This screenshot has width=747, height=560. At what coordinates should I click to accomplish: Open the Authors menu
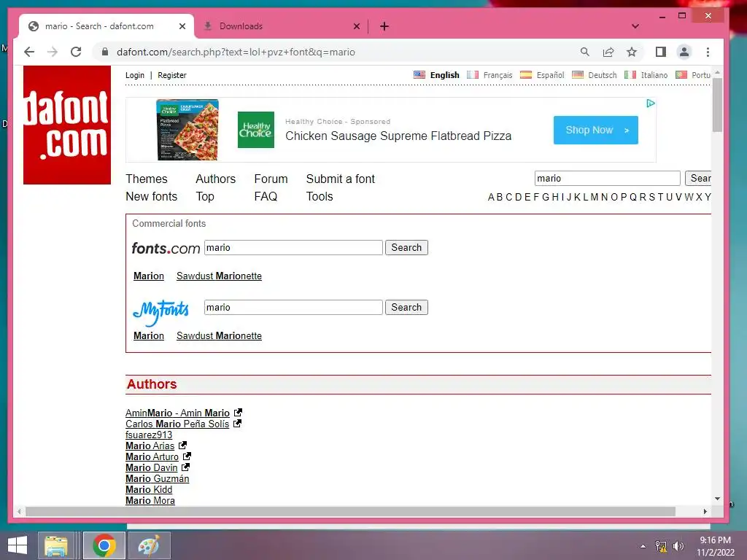point(215,179)
